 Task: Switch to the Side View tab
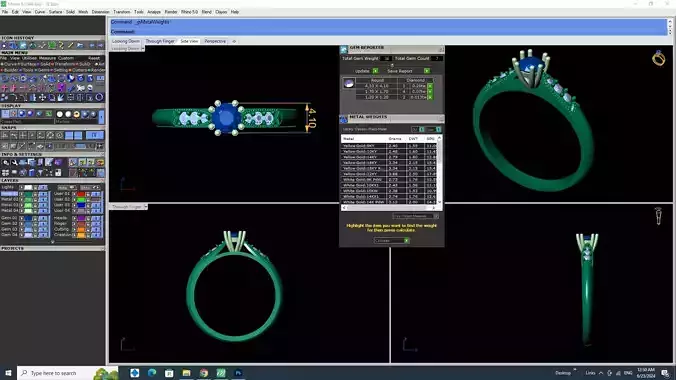[189, 41]
